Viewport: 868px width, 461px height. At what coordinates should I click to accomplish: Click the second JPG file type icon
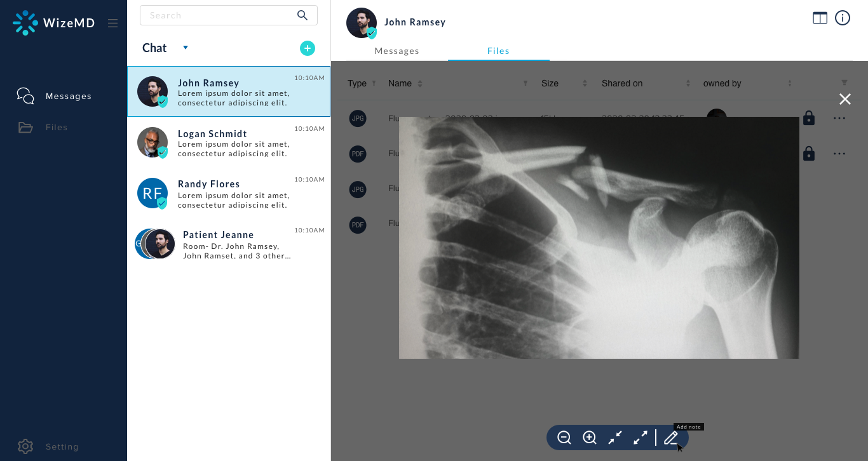pyautogui.click(x=358, y=189)
